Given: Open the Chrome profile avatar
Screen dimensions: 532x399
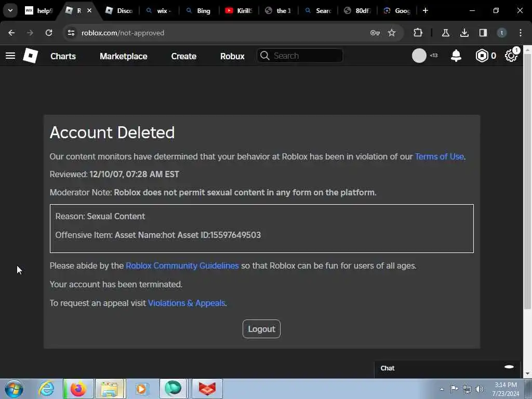Looking at the screenshot, I should [502, 33].
